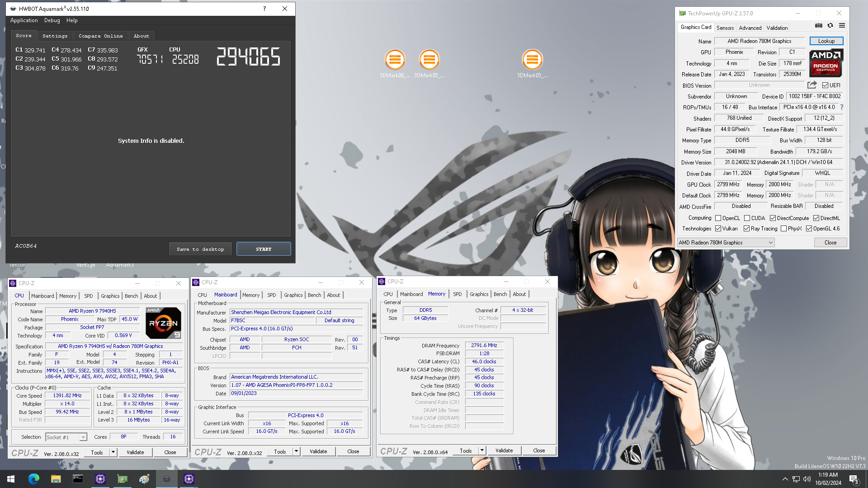This screenshot has width=868, height=488.
Task: Click GPU-Z refresh icon
Action: [x=830, y=26]
